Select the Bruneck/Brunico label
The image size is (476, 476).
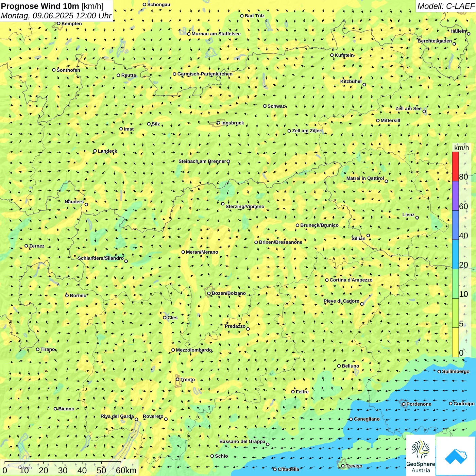tap(319, 225)
